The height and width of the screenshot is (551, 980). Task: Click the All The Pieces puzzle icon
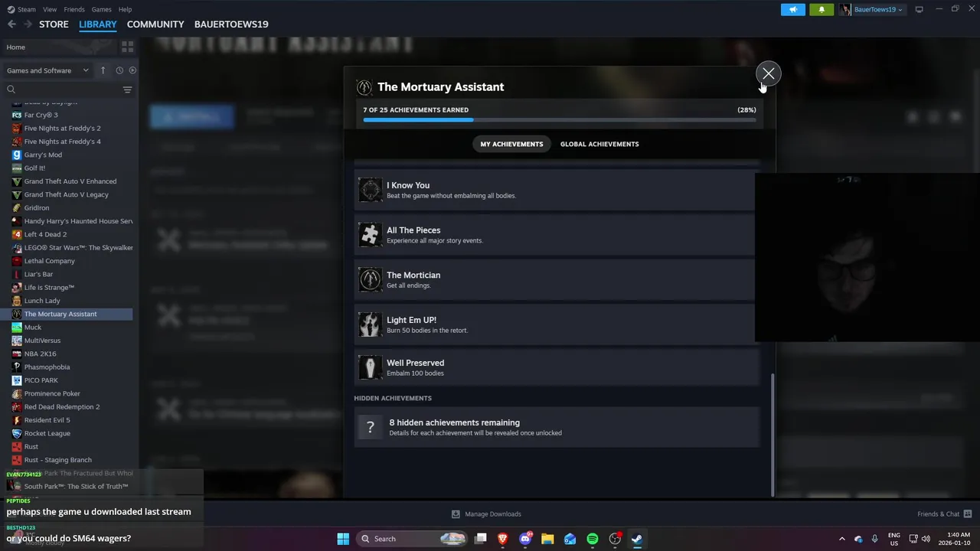pos(371,235)
